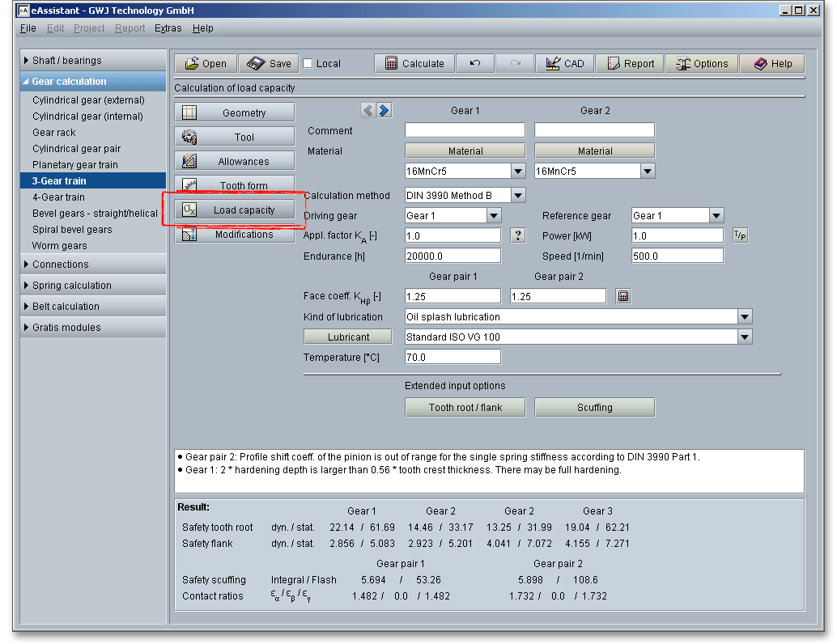Open the Kind of lubrication dropdown
Image resolution: width=837 pixels, height=644 pixels.
point(745,317)
